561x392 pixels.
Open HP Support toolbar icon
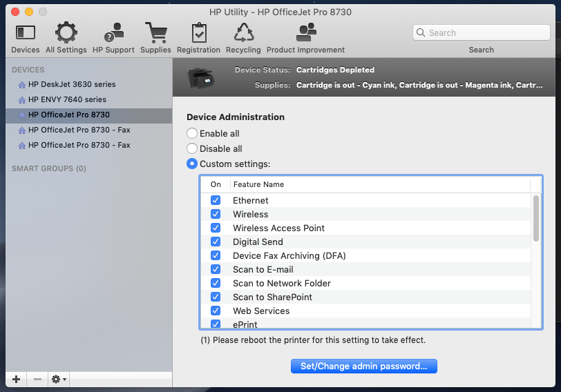(113, 32)
